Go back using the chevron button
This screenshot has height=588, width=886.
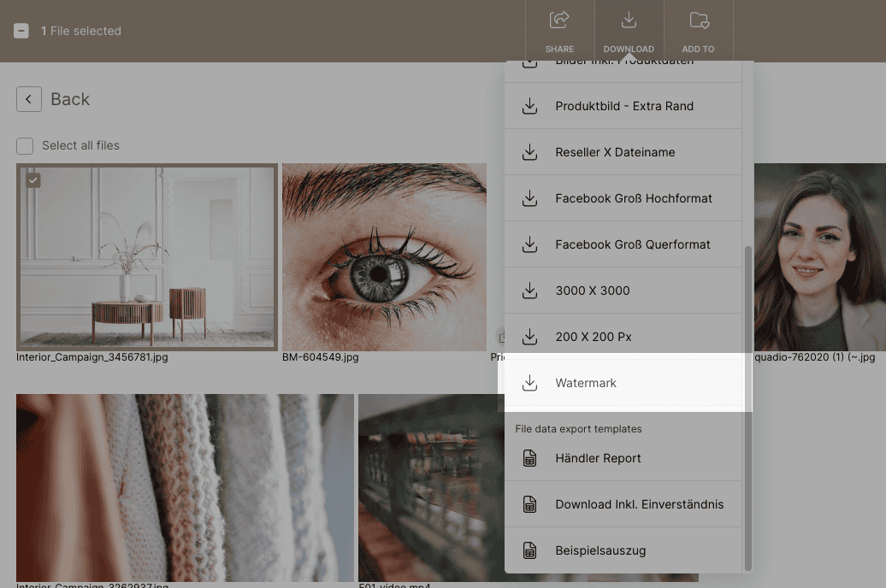pyautogui.click(x=29, y=99)
